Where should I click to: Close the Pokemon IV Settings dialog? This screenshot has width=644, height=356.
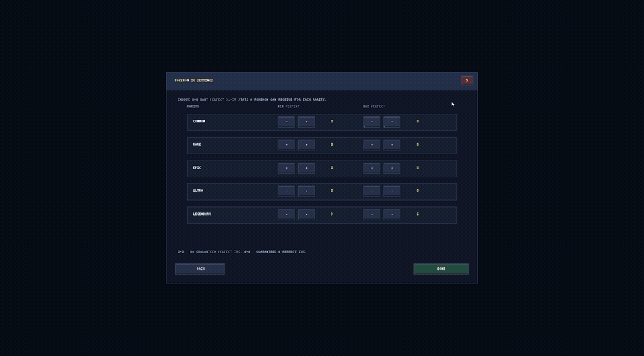[467, 81]
